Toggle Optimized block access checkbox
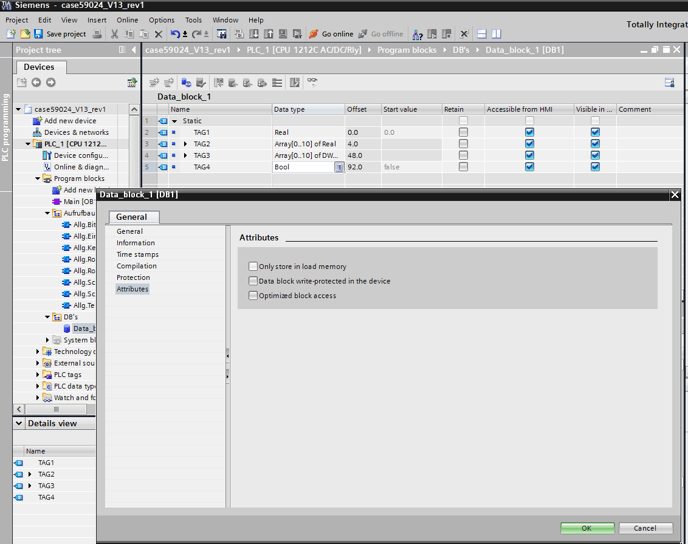 pyautogui.click(x=254, y=296)
